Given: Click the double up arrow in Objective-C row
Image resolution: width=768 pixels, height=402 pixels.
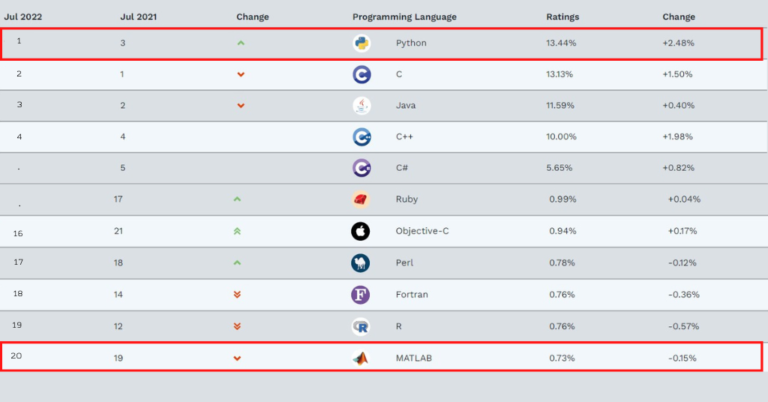Looking at the screenshot, I should [237, 232].
